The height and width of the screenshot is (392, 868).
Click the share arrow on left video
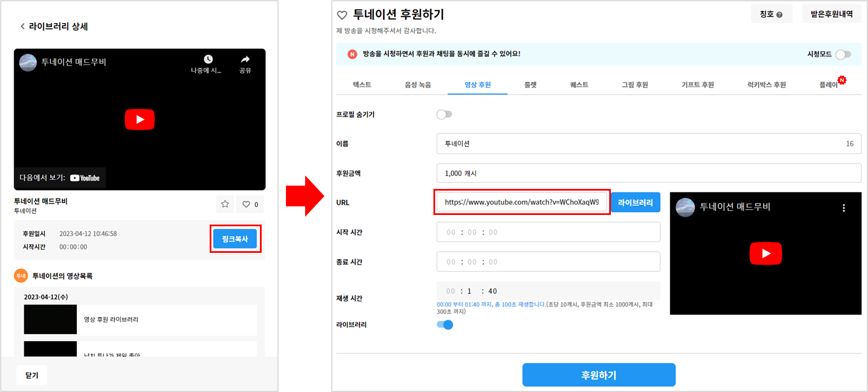[245, 60]
